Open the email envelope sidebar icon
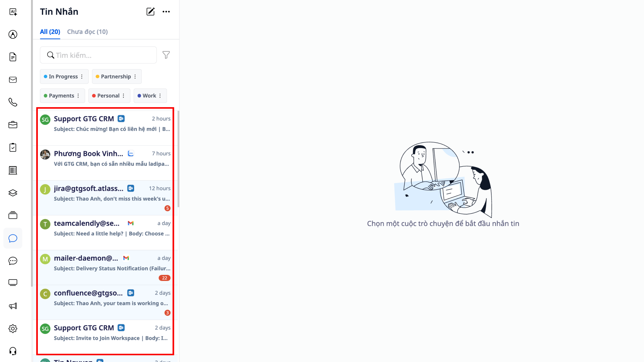This screenshot has width=644, height=362. pos(13,80)
